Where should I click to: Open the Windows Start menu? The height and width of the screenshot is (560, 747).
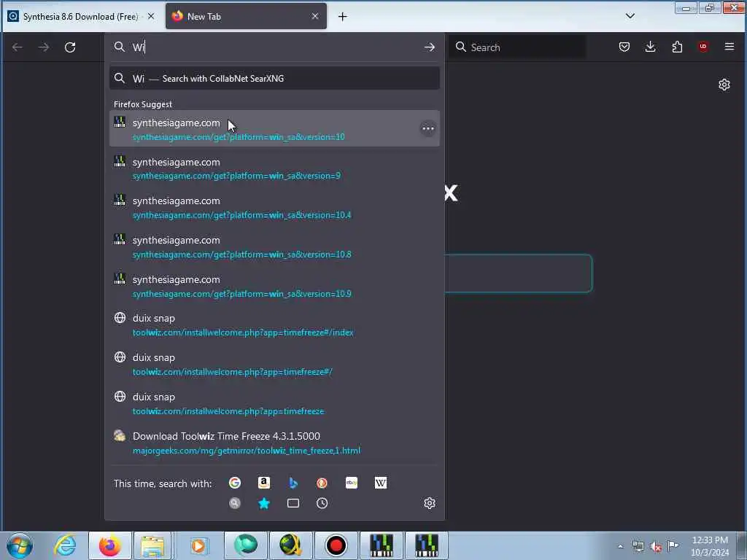(20, 545)
